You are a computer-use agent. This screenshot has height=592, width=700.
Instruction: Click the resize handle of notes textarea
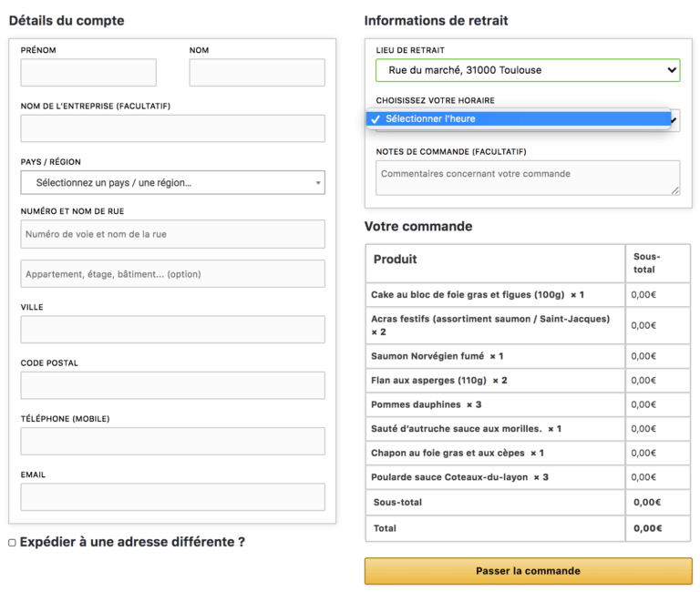click(x=675, y=190)
